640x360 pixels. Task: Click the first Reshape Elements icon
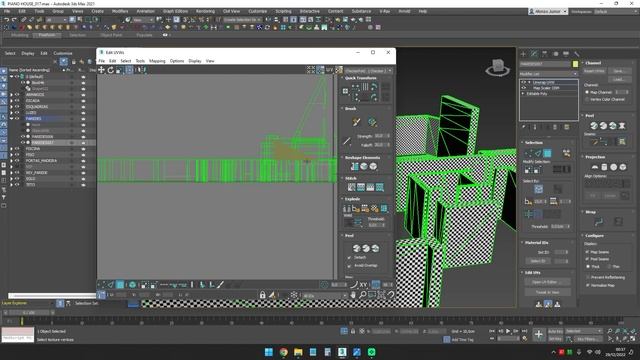[x=354, y=167]
